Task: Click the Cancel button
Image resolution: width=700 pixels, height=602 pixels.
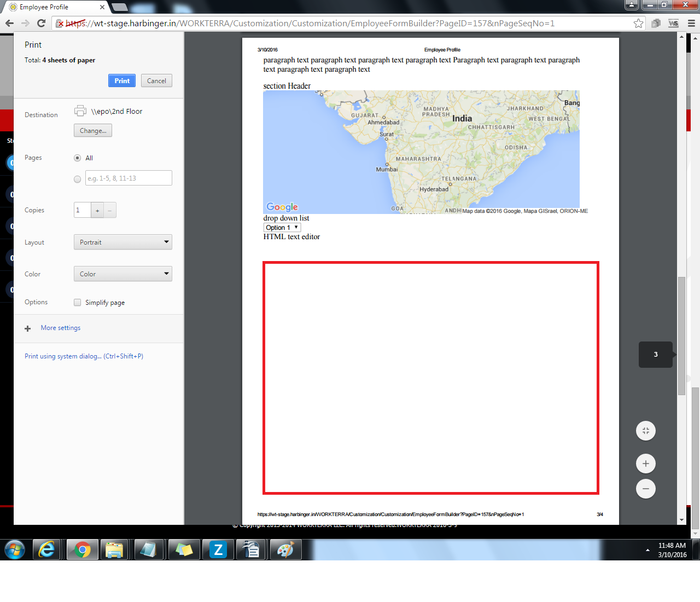Action: pyautogui.click(x=156, y=80)
